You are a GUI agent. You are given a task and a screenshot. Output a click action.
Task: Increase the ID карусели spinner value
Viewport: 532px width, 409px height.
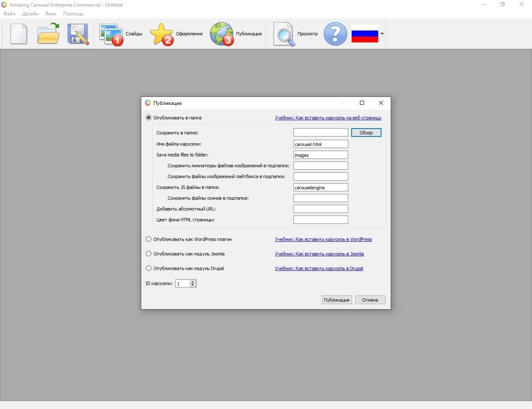click(193, 282)
